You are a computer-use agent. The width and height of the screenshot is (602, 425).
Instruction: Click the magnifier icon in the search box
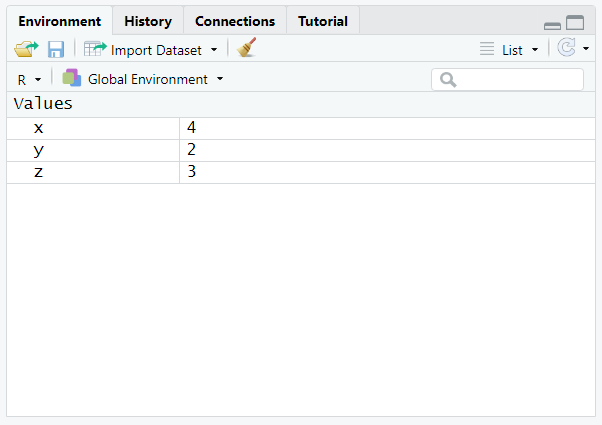click(448, 79)
